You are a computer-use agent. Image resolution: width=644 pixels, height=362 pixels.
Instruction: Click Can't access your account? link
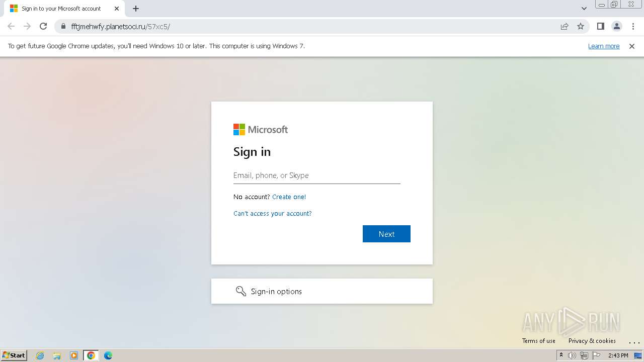point(273,213)
